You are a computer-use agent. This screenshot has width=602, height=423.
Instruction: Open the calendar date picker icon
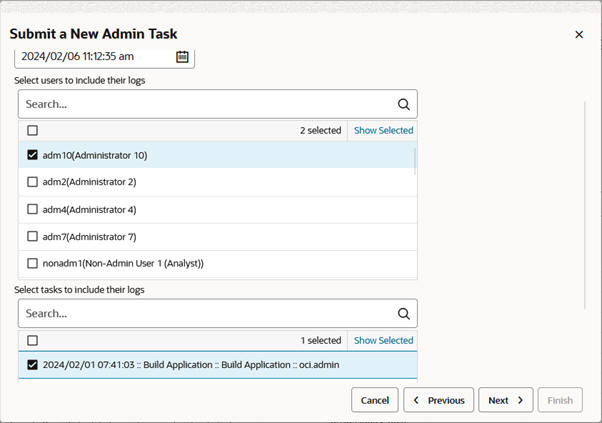(x=182, y=57)
